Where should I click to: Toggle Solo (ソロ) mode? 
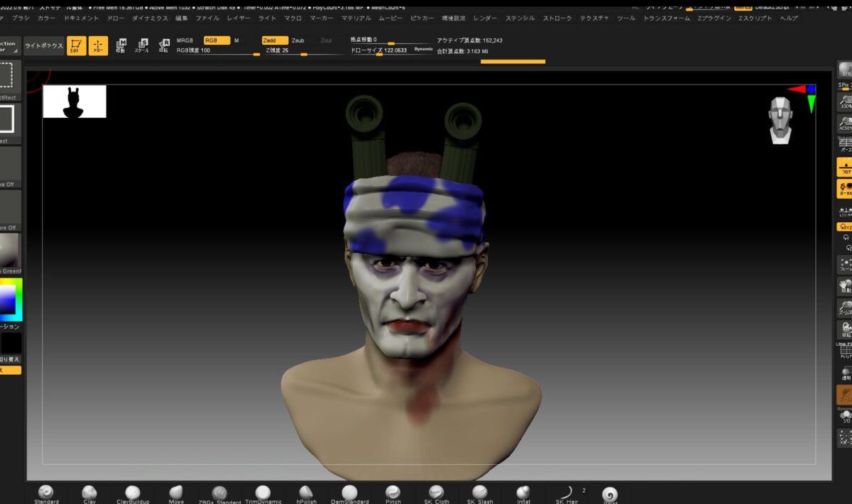click(845, 417)
